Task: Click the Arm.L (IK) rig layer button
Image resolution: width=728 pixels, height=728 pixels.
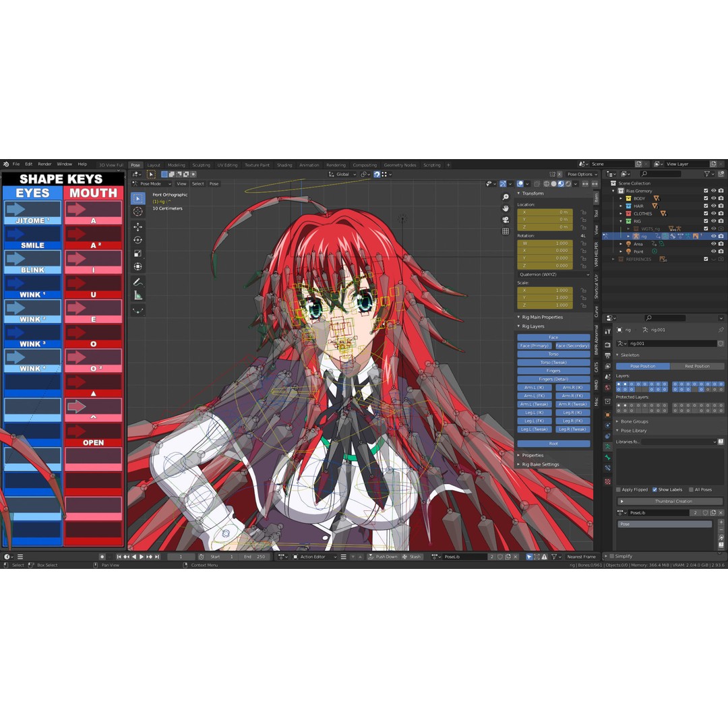Action: click(535, 388)
